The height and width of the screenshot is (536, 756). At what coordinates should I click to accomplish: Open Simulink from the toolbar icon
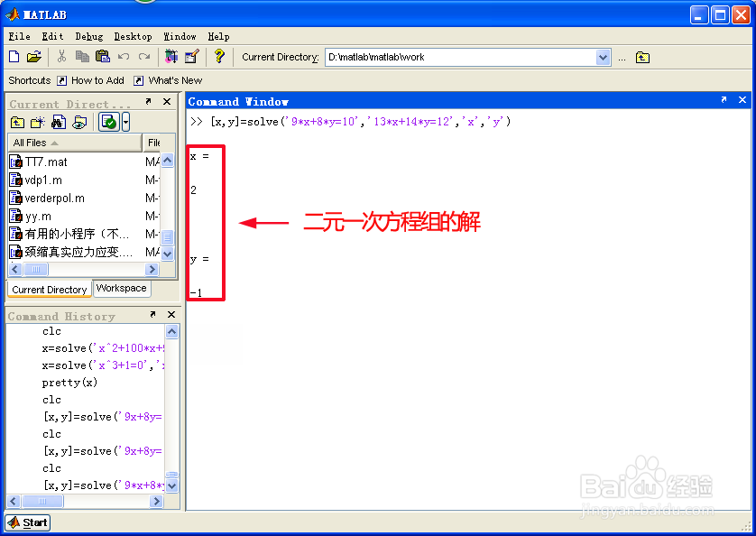pyautogui.click(x=171, y=57)
